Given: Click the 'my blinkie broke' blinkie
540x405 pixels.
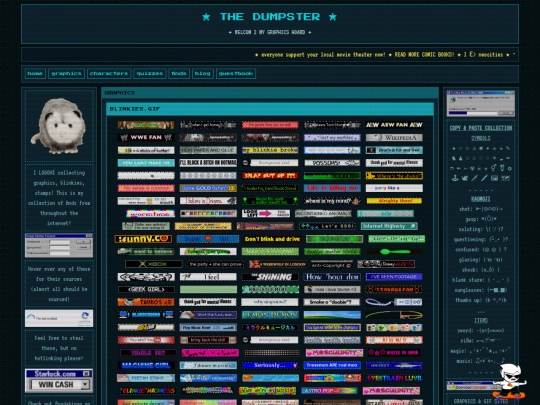Looking at the screenshot, I should pyautogui.click(x=270, y=150).
